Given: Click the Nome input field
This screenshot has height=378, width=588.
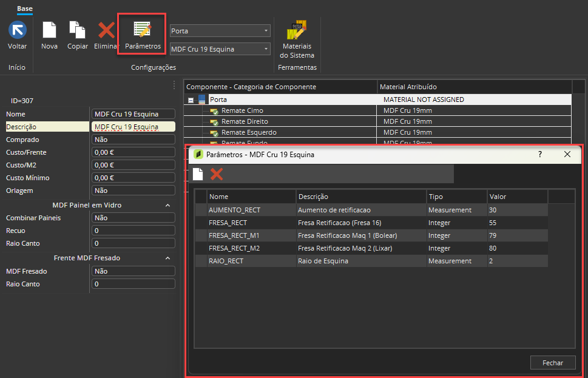Looking at the screenshot, I should [133, 114].
